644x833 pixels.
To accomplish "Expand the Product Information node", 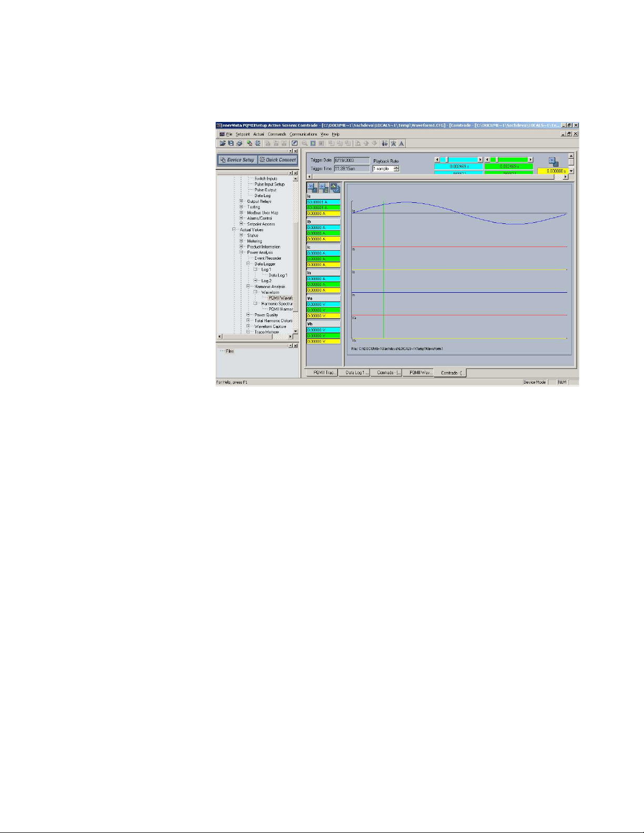I will 241,246.
